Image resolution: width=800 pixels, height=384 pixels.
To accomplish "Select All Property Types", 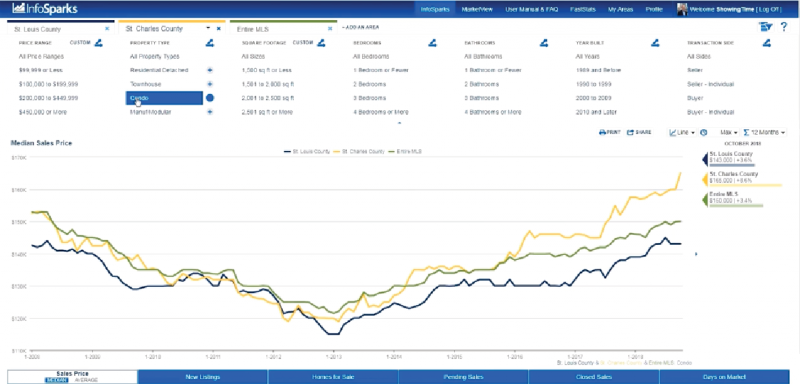I will pos(155,56).
